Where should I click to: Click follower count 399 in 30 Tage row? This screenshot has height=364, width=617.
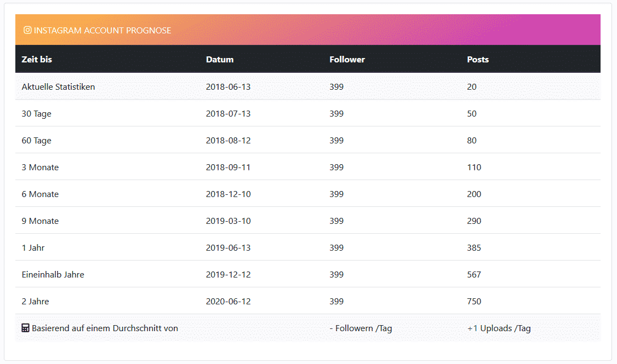[336, 114]
